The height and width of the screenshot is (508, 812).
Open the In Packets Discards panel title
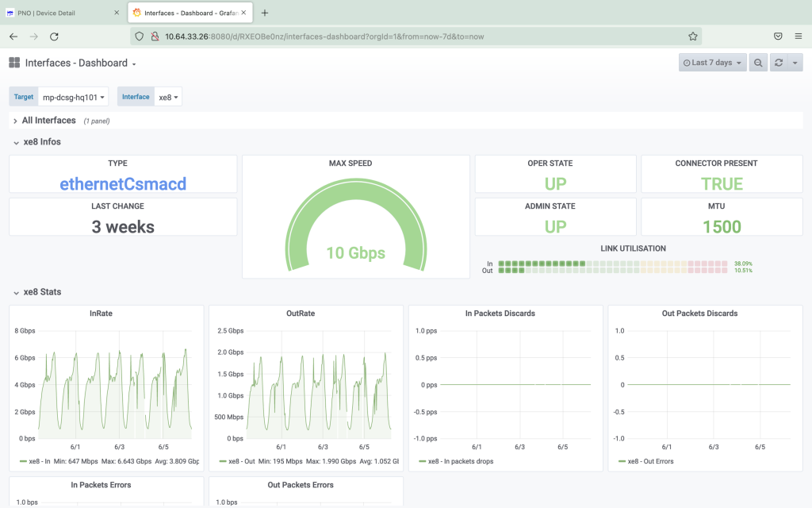pos(500,313)
